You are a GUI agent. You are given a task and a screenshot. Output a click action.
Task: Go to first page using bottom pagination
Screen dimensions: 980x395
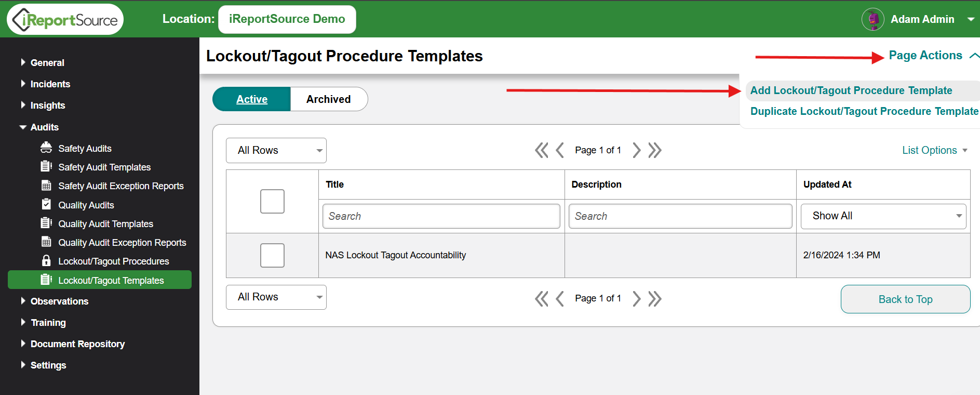click(542, 299)
